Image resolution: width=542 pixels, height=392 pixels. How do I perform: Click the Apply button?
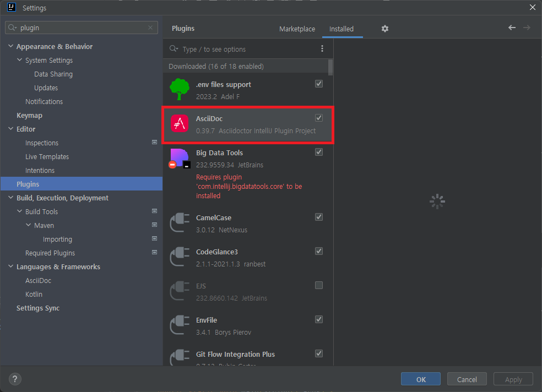tap(513, 379)
